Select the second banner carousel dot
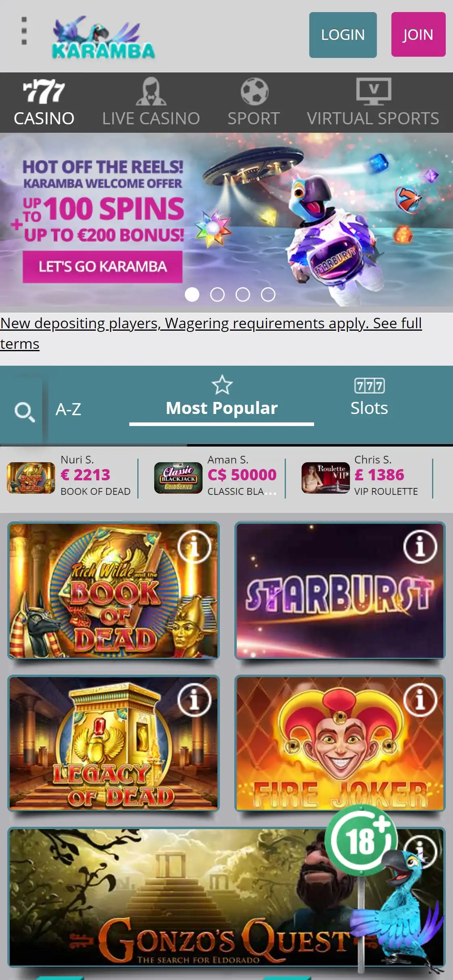This screenshot has width=453, height=980. point(217,294)
